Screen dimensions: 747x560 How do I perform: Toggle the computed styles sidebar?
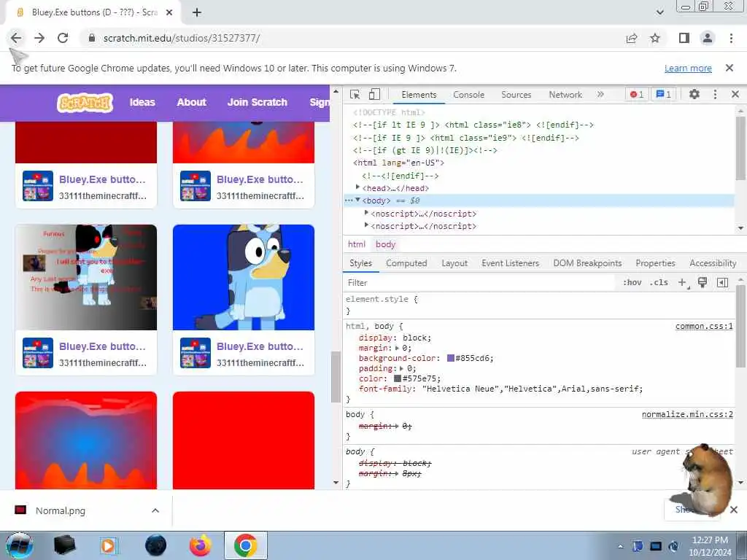[722, 282]
